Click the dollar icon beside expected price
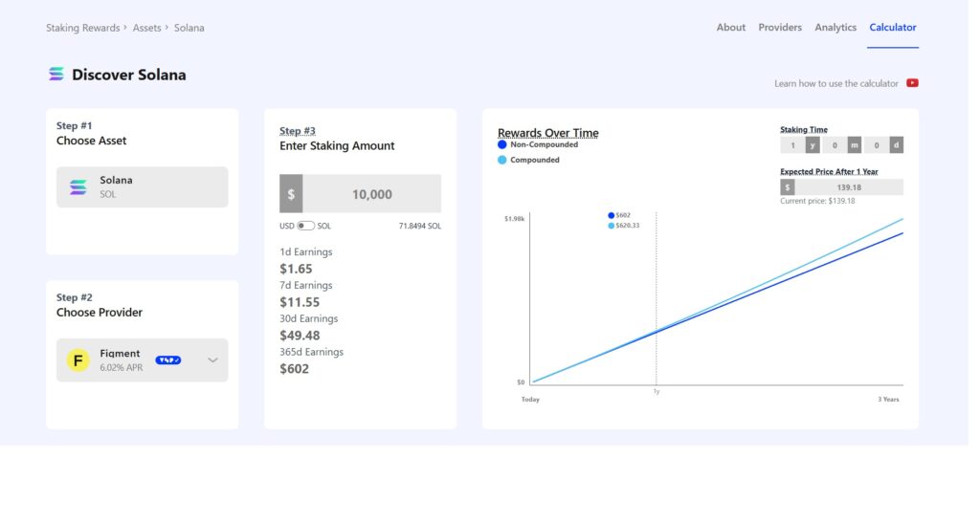 coord(788,187)
